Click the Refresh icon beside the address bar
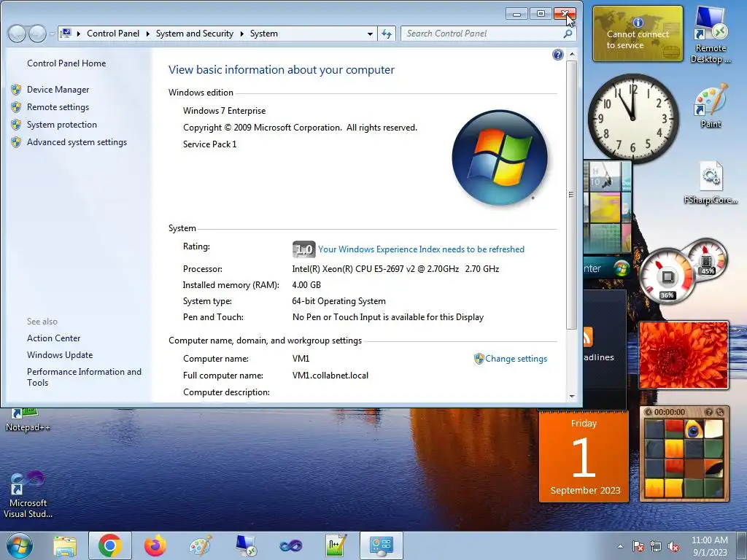Image resolution: width=747 pixels, height=560 pixels. click(x=387, y=34)
